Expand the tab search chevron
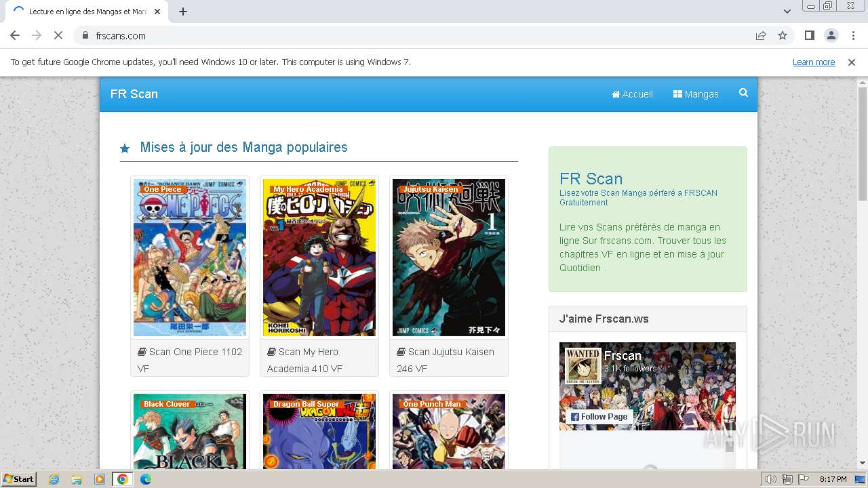Image resolution: width=868 pixels, height=488 pixels. click(787, 12)
